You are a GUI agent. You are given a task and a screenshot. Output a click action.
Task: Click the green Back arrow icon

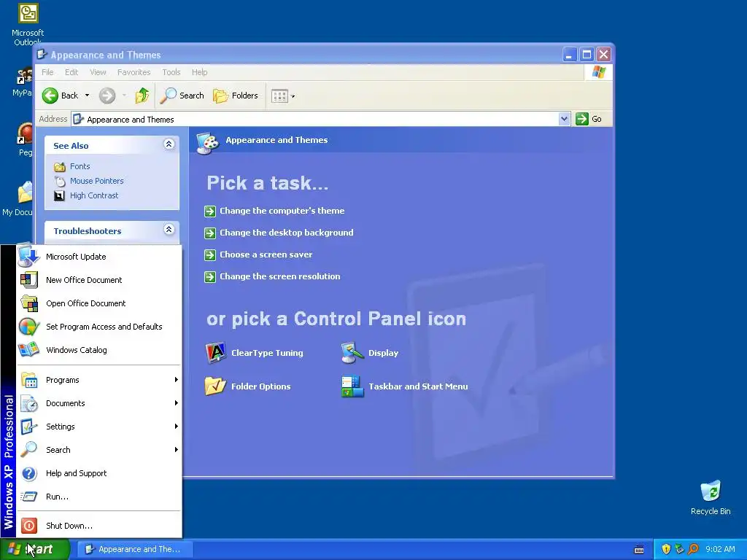50,96
